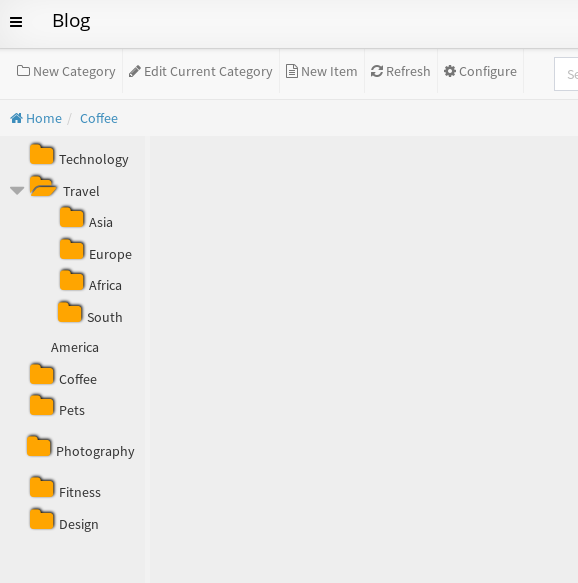Add a New Item
Image resolution: width=578 pixels, height=583 pixels.
322,71
